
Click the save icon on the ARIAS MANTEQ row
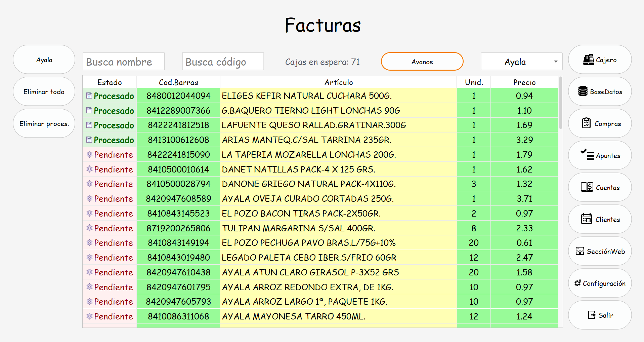point(89,140)
